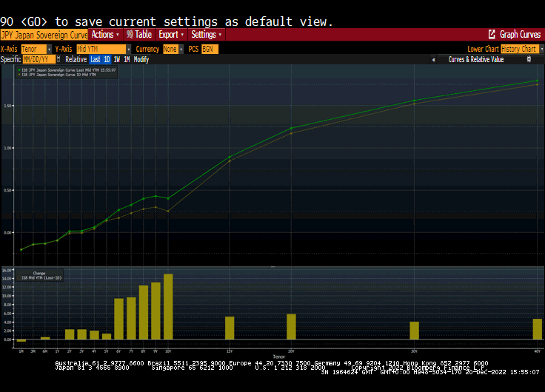
Task: Open the X-Axis Tenor dropdown
Action: click(36, 49)
